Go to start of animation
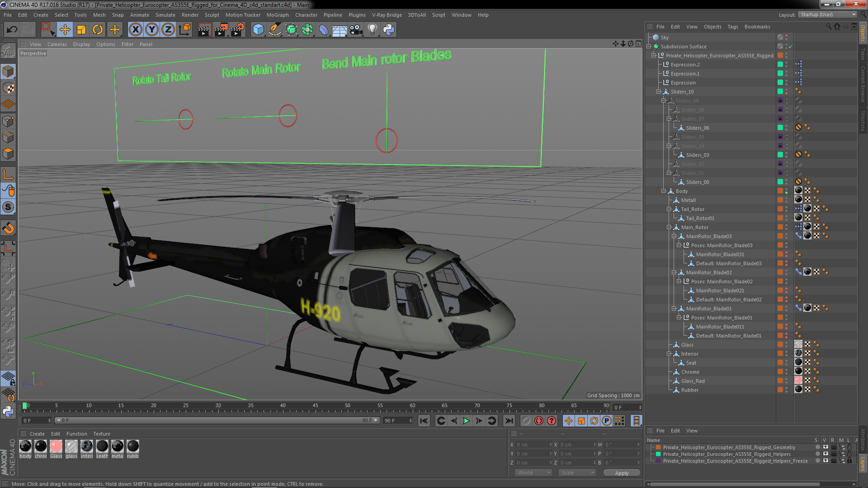Screen dimensions: 868x488 pyautogui.click(x=424, y=421)
